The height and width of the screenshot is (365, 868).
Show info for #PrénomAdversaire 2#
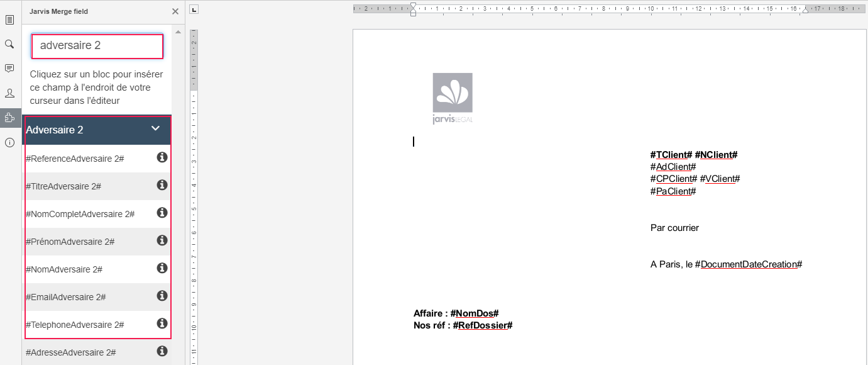click(162, 240)
